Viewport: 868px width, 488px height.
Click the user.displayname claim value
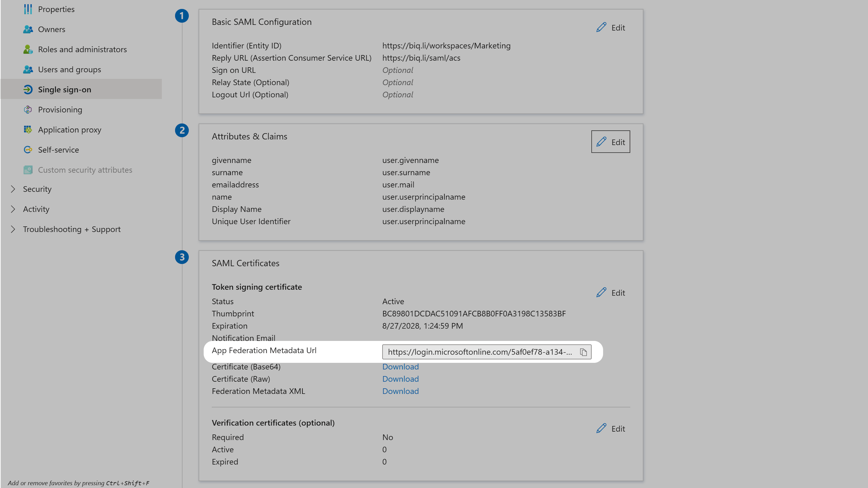point(413,209)
